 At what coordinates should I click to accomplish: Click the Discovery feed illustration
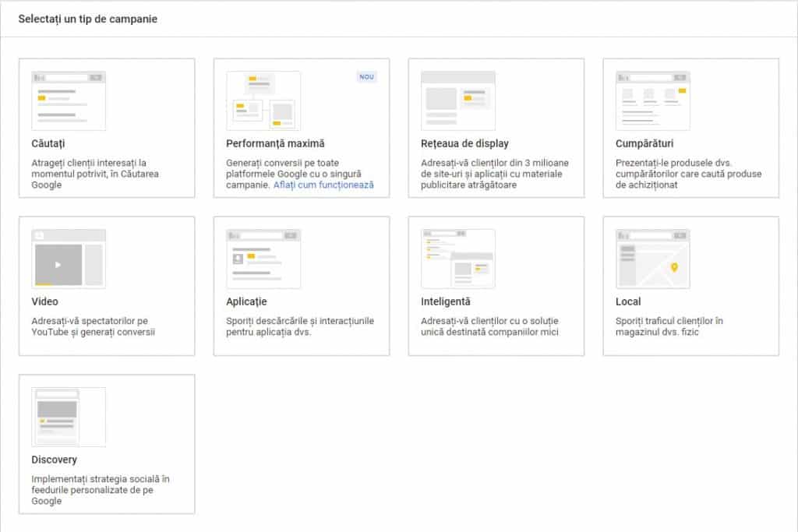tap(69, 417)
